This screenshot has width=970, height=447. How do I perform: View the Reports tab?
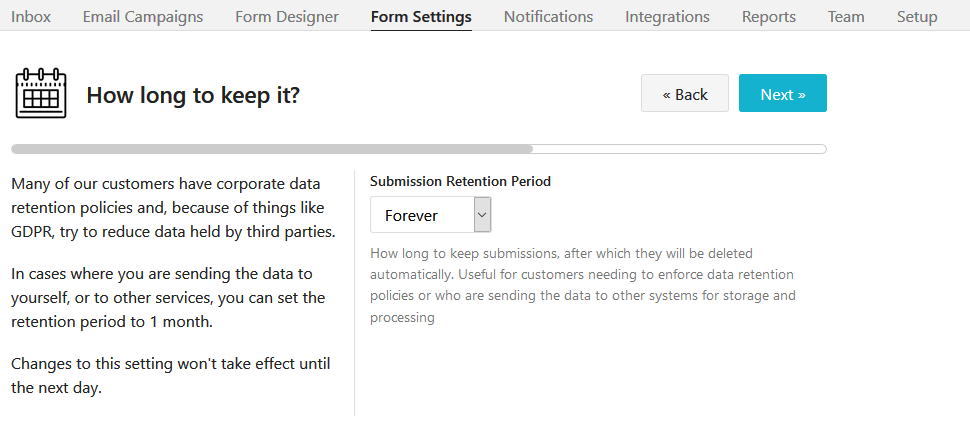[x=769, y=16]
